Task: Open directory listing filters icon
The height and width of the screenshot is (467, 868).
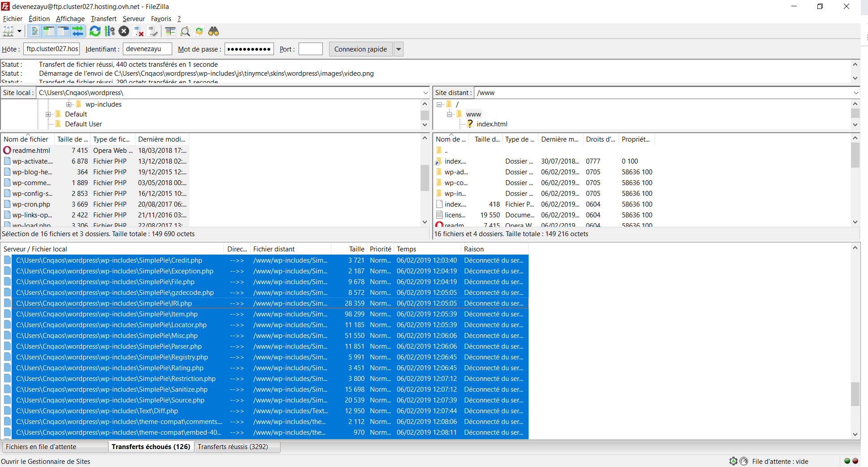Action: pos(170,31)
